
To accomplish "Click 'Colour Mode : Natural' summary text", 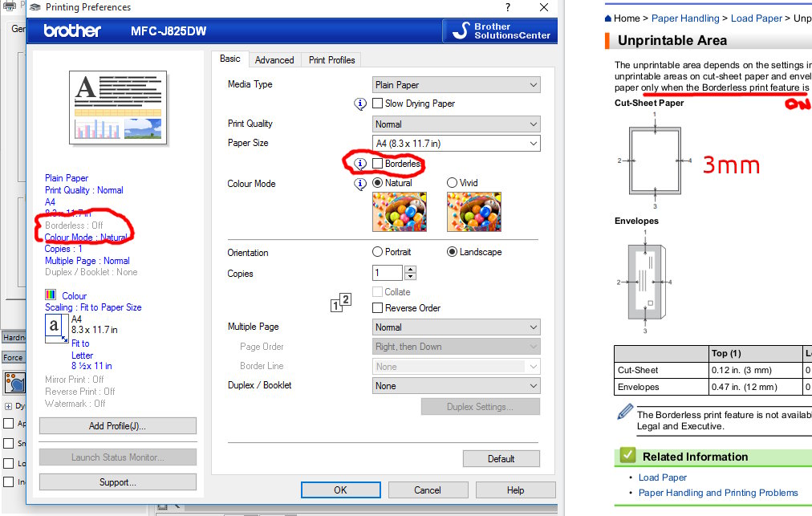I will tap(86, 238).
